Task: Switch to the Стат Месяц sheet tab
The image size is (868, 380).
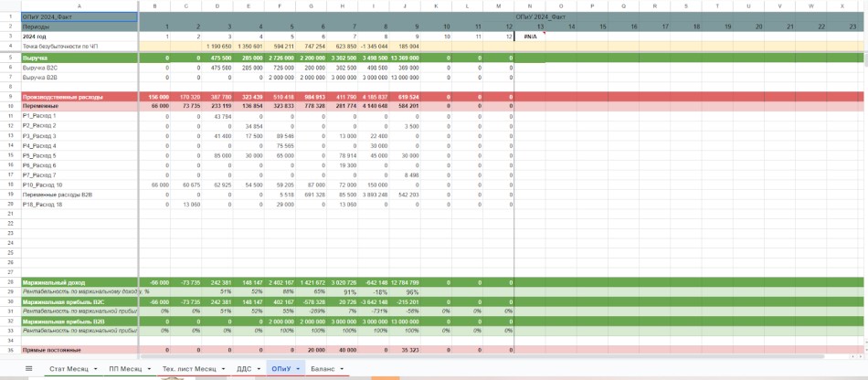Action: (x=69, y=368)
